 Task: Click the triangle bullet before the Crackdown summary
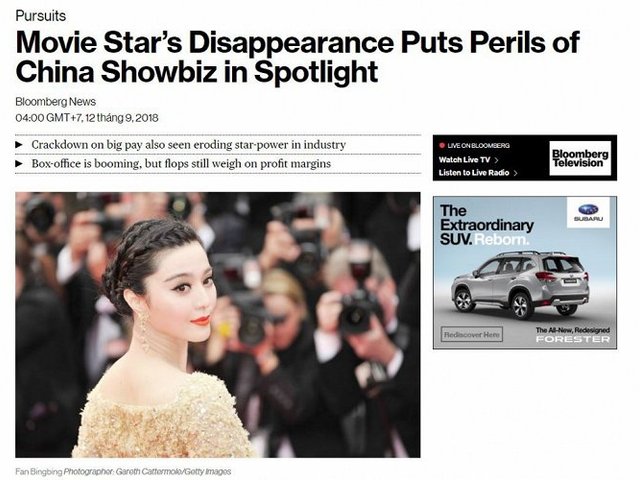click(x=19, y=144)
